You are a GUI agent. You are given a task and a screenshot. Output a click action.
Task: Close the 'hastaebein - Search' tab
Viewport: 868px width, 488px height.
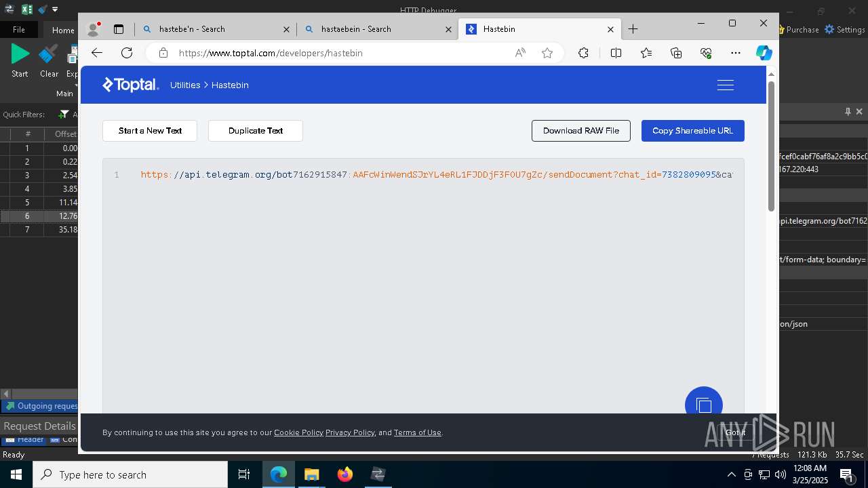point(448,29)
